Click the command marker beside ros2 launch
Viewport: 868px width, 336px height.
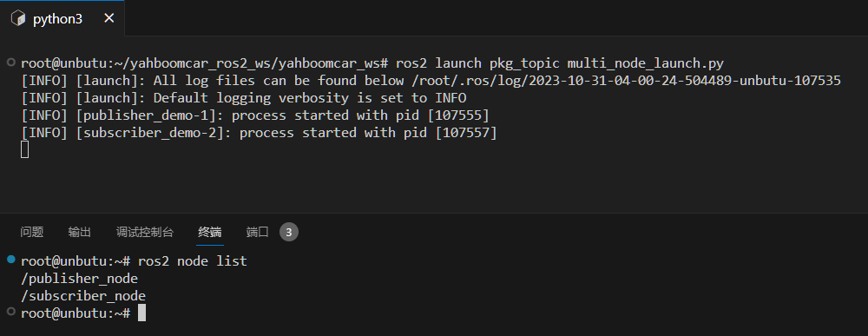point(11,62)
